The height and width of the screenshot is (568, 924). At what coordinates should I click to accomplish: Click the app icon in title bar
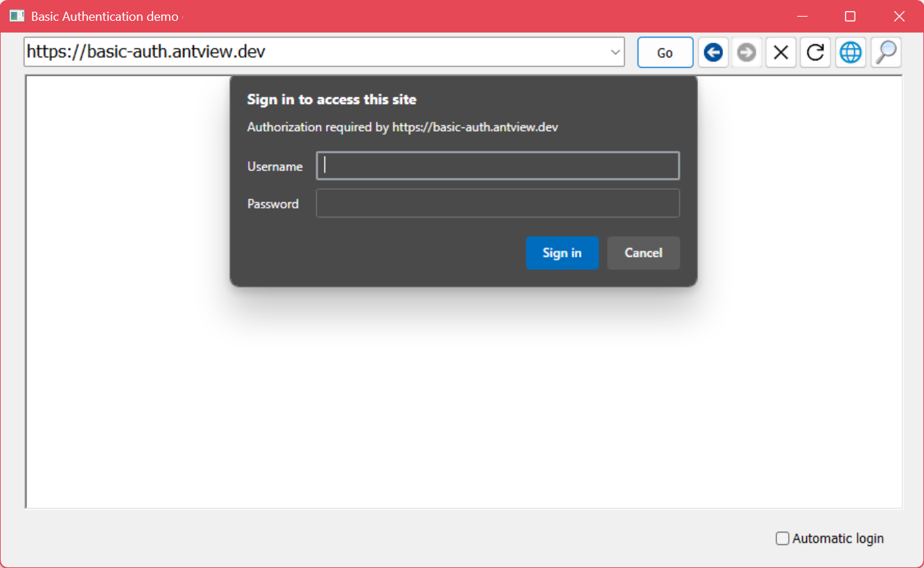pyautogui.click(x=17, y=16)
